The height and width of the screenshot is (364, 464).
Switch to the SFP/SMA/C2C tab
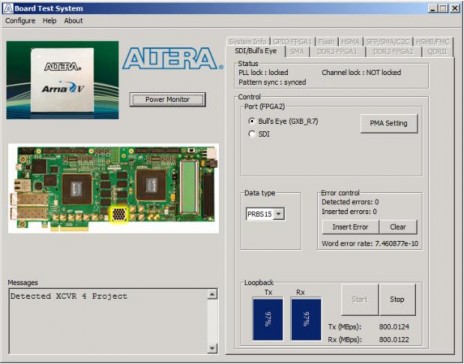[x=387, y=41]
